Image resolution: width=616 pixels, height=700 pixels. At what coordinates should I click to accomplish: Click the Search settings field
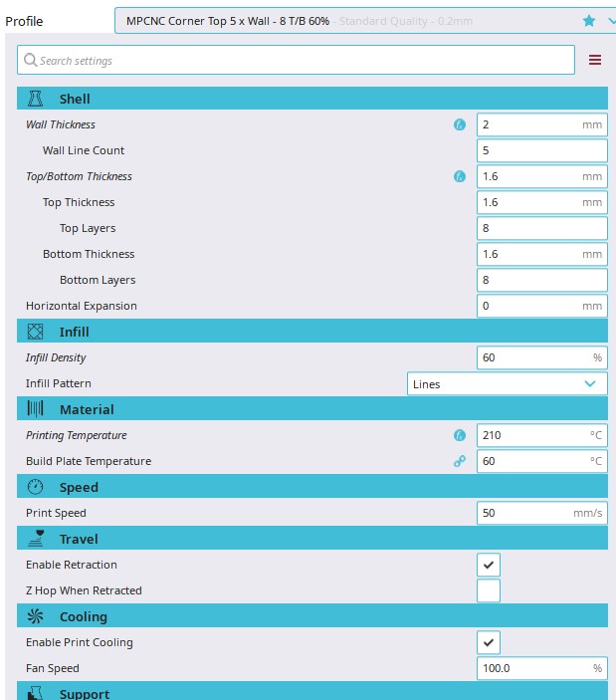299,60
